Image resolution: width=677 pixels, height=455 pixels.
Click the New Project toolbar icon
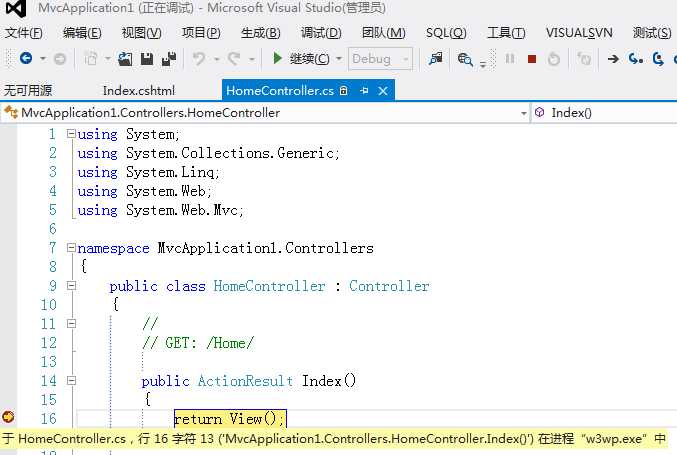(x=91, y=58)
